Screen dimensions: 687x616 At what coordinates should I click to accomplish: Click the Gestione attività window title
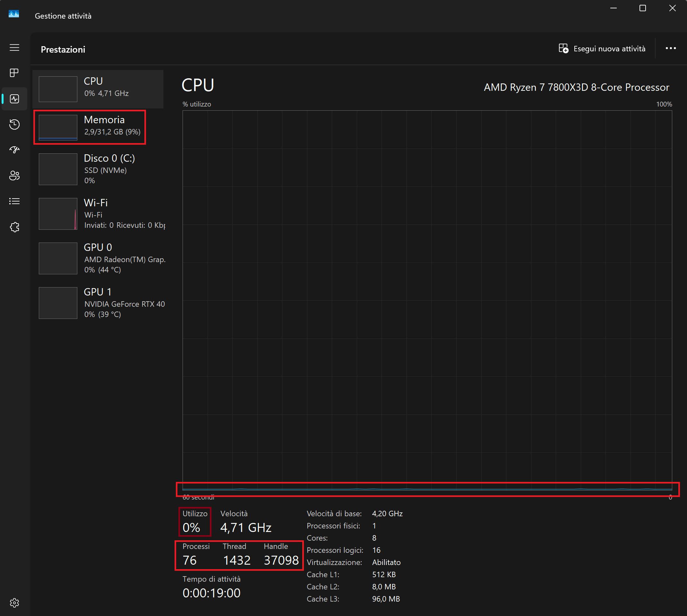[x=63, y=16]
